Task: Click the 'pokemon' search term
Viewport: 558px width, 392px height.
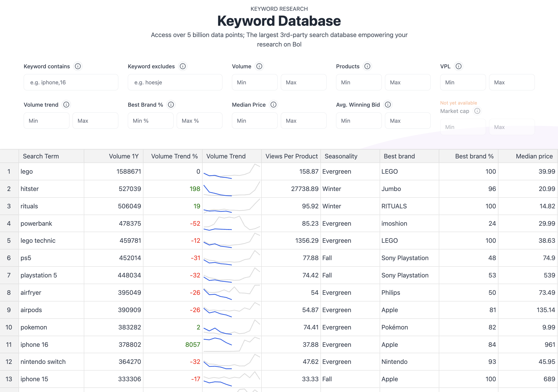Action: tap(52, 327)
